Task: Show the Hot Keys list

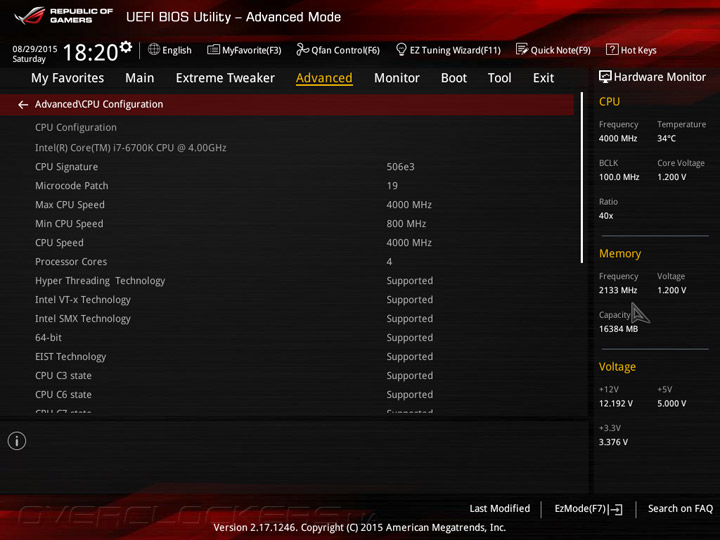Action: pos(631,50)
